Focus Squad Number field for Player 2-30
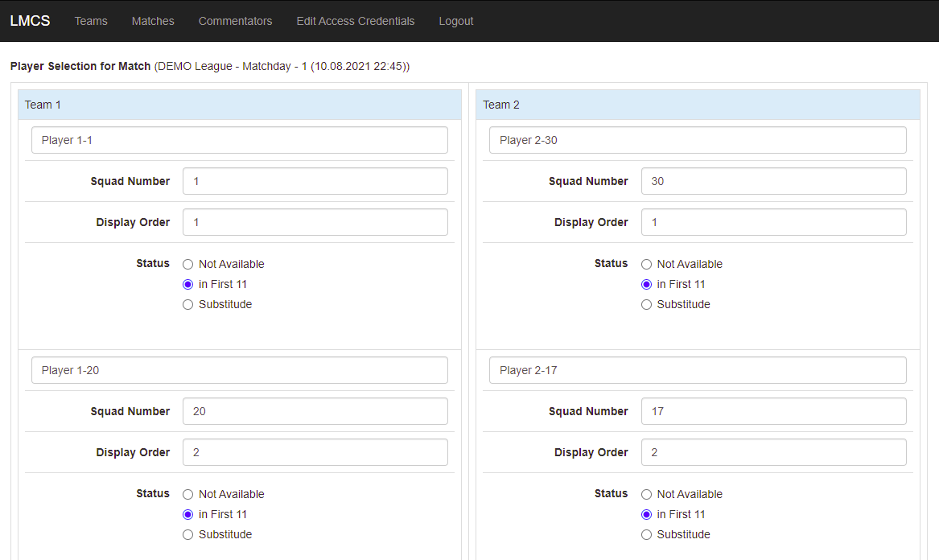939x560 pixels. point(773,181)
